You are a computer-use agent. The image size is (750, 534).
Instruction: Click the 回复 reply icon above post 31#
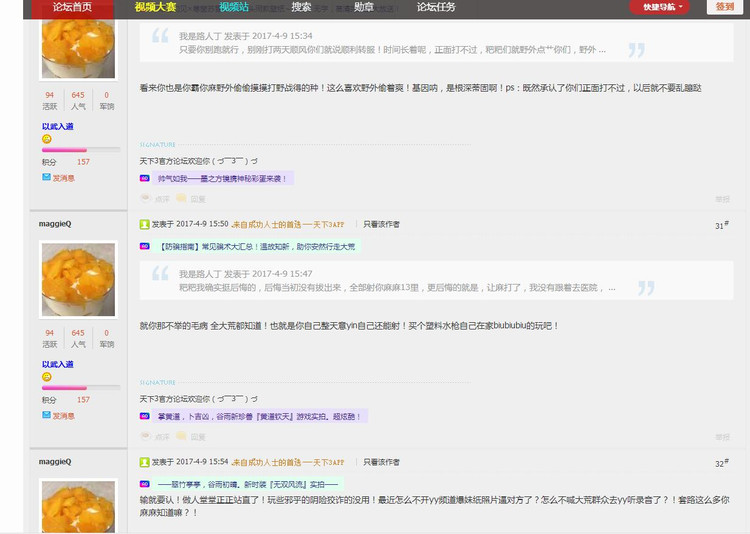(181, 198)
